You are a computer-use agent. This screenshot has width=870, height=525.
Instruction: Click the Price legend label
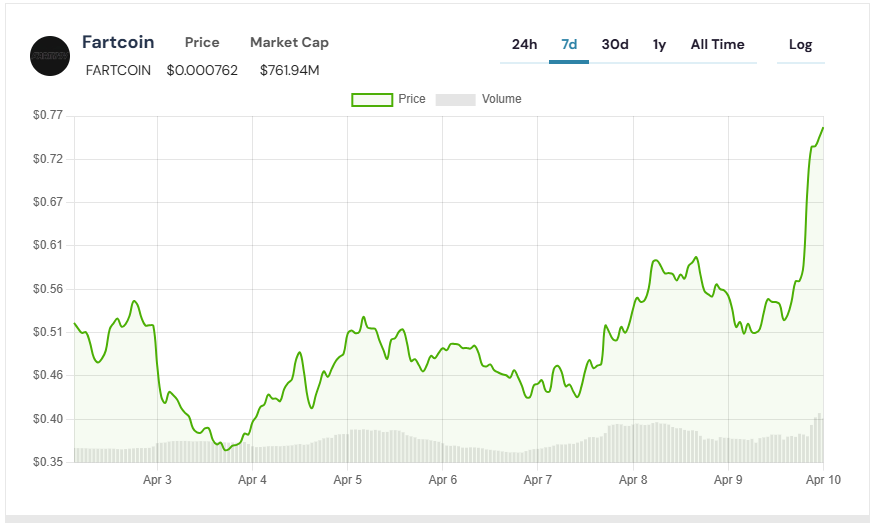coord(412,99)
